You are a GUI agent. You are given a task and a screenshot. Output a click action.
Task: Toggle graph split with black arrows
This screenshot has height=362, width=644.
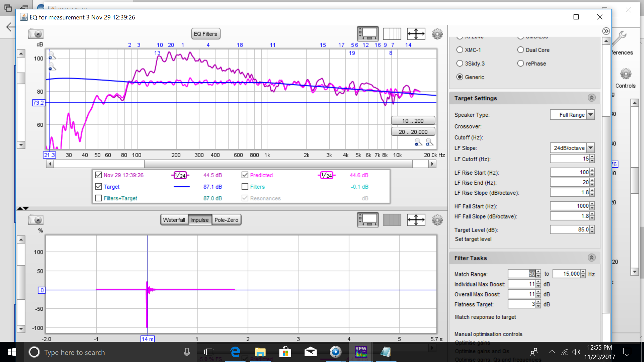point(23,208)
